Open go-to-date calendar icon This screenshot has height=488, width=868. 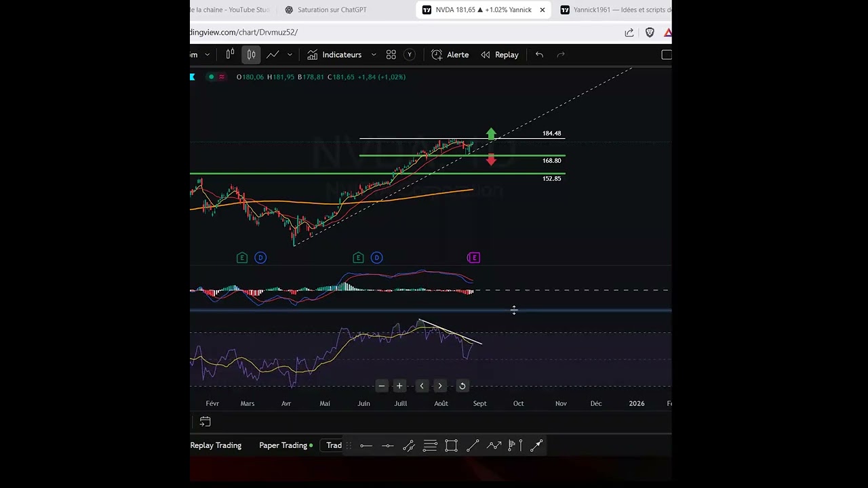pyautogui.click(x=205, y=422)
